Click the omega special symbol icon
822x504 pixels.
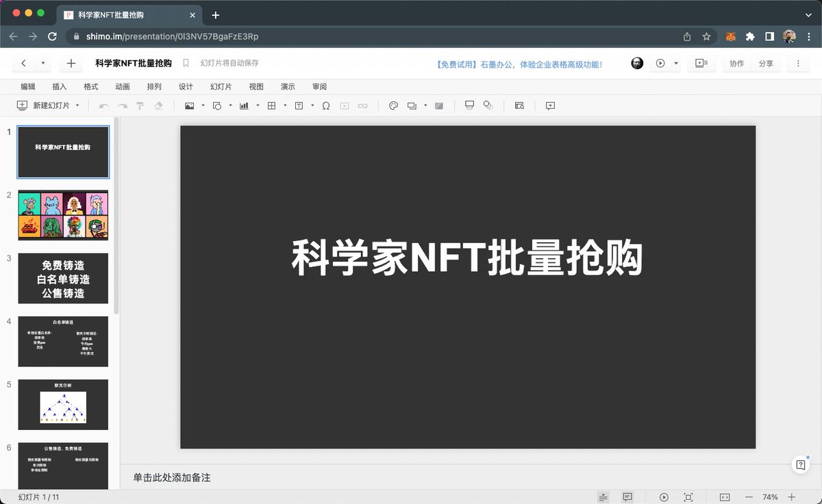pos(326,105)
